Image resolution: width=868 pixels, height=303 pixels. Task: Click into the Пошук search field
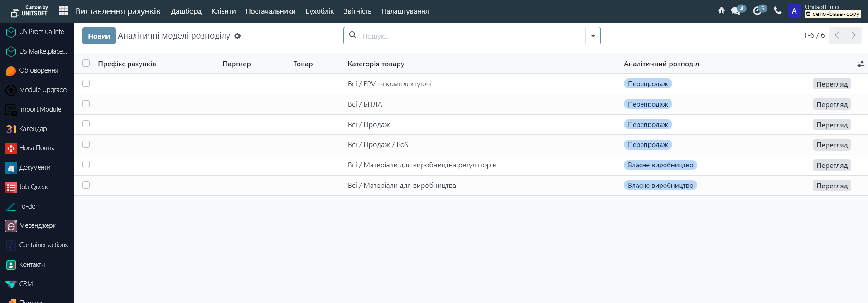pos(471,36)
